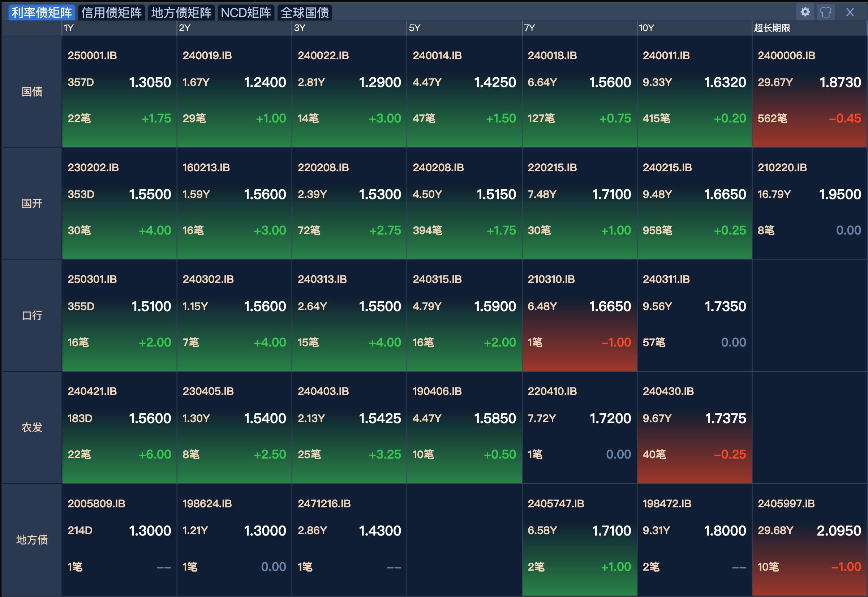
Task: Click the shirt skin theme icon
Action: pyautogui.click(x=825, y=12)
